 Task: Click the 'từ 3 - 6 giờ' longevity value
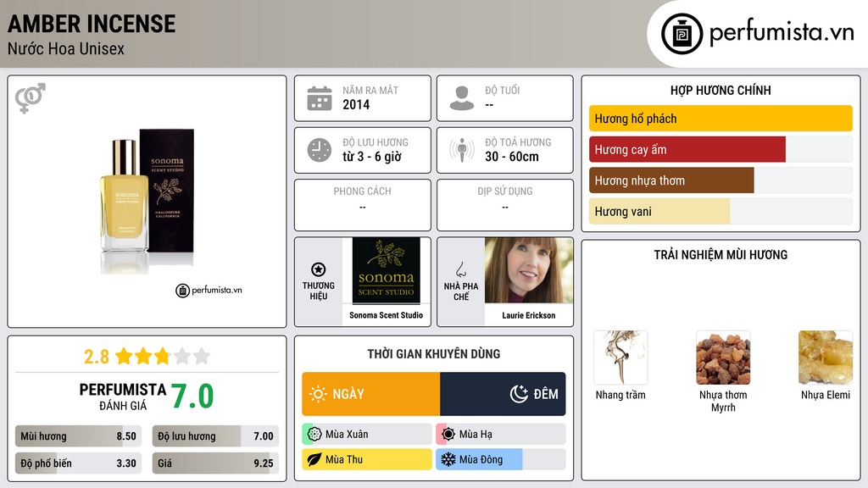coord(372,157)
